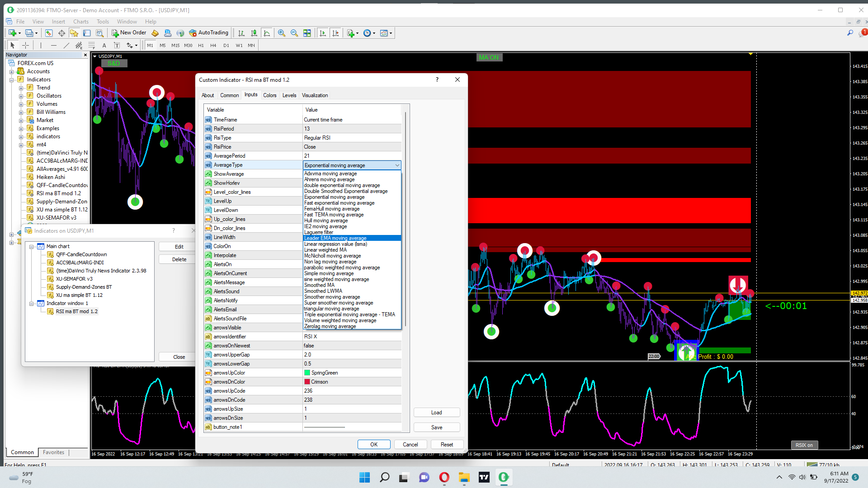The width and height of the screenshot is (868, 488).
Task: Toggle the AutoTrading button
Action: point(208,33)
